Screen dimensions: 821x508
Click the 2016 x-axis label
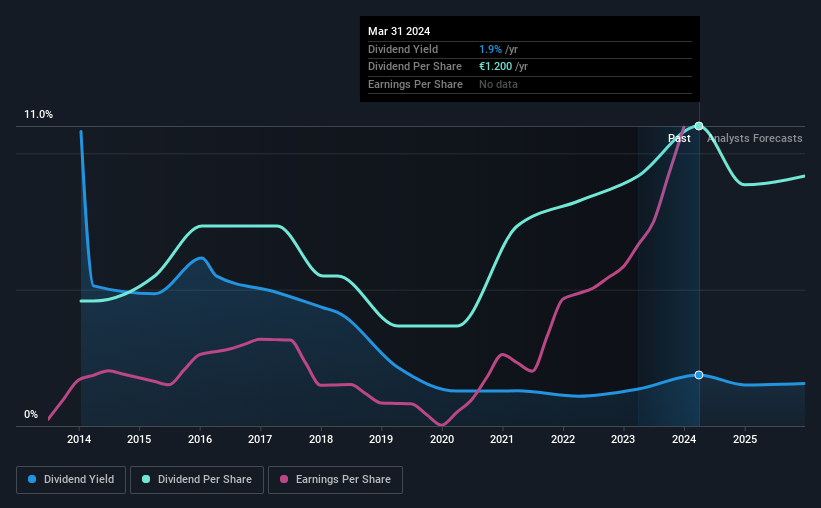coord(200,439)
